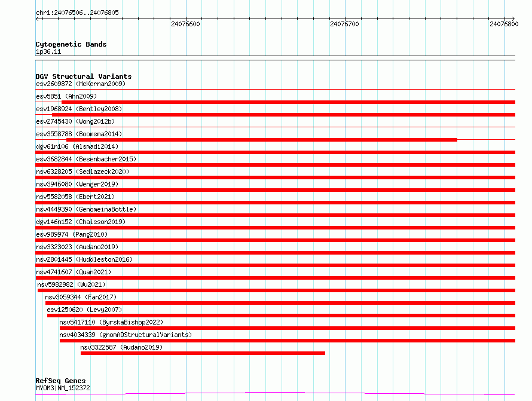Screen dimensions: 532x401
Task: Click nsv2801445 (Huddleston2016) variant label
Action: click(x=84, y=259)
